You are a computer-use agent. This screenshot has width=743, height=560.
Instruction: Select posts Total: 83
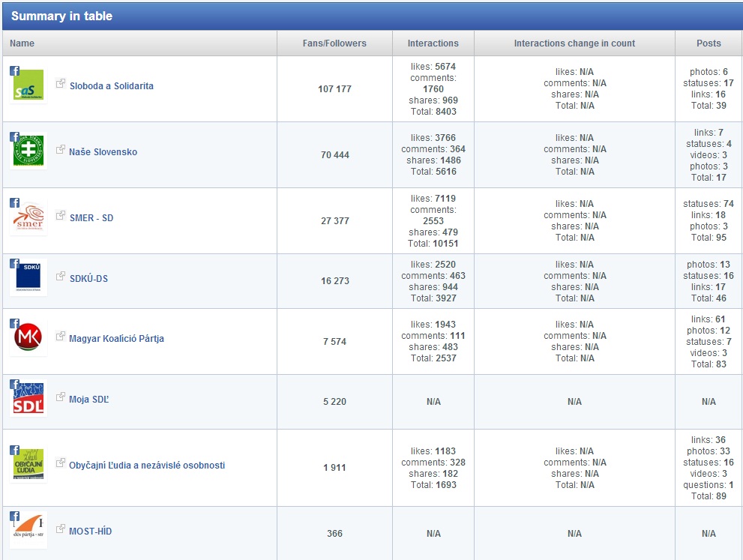(x=709, y=364)
